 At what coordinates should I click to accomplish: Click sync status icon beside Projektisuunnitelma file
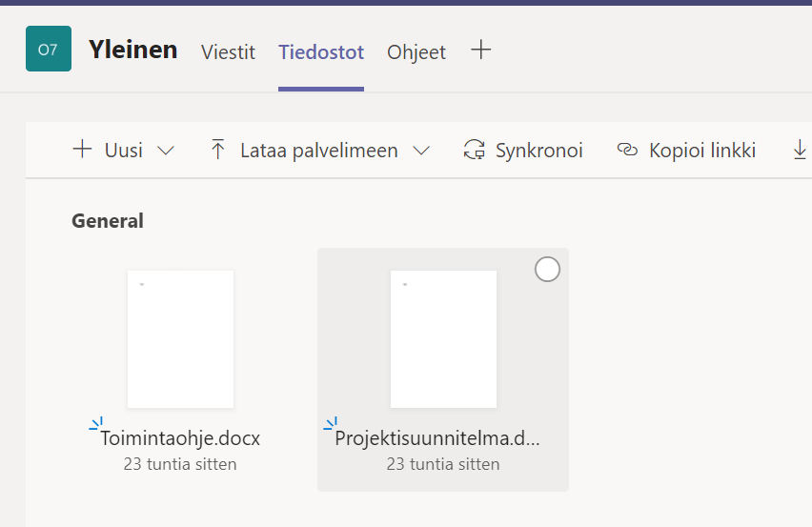[330, 425]
